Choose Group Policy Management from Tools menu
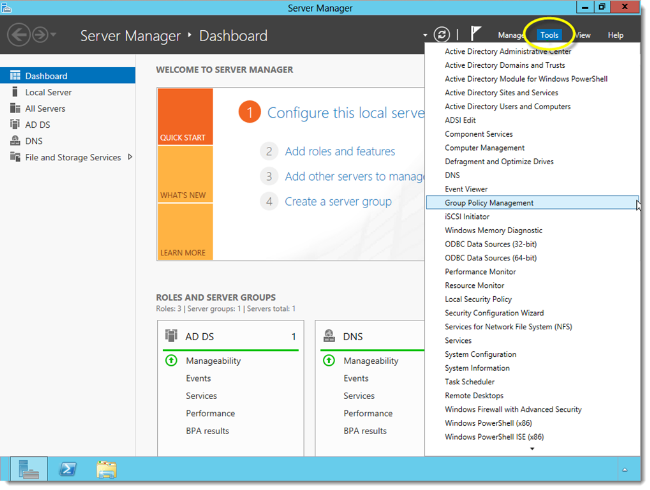This screenshot has height=490, width=650. 532,203
